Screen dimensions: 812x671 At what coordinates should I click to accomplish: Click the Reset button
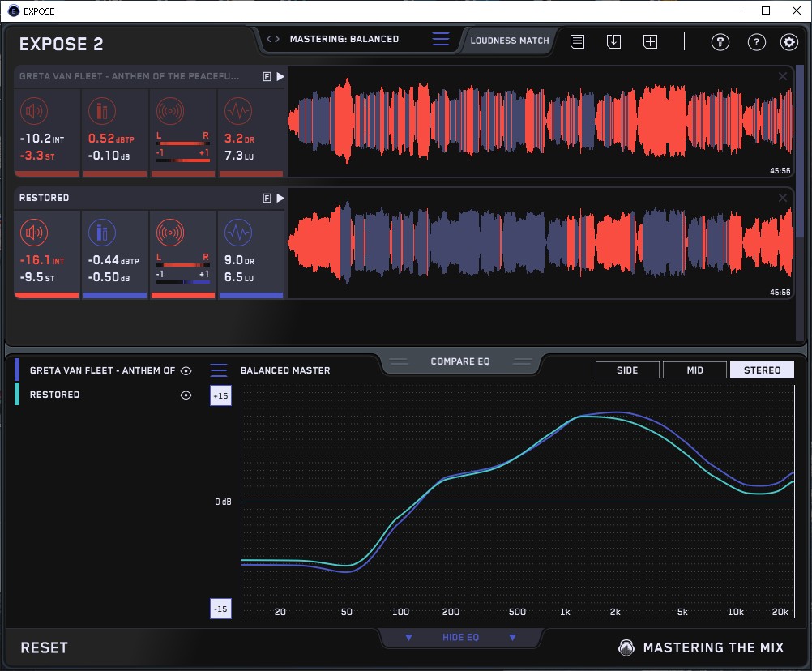[44, 647]
